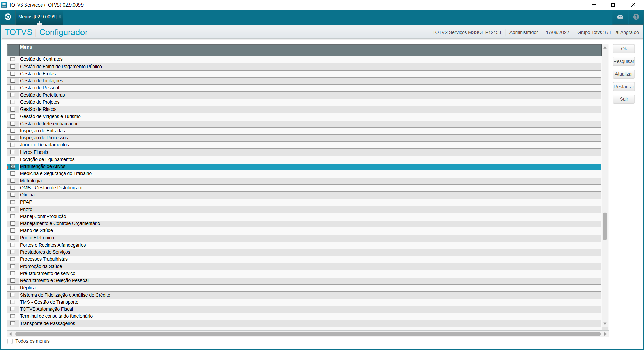The width and height of the screenshot is (644, 350).
Task: Switch to the Menus [02.9.0099] tab
Action: tap(37, 17)
